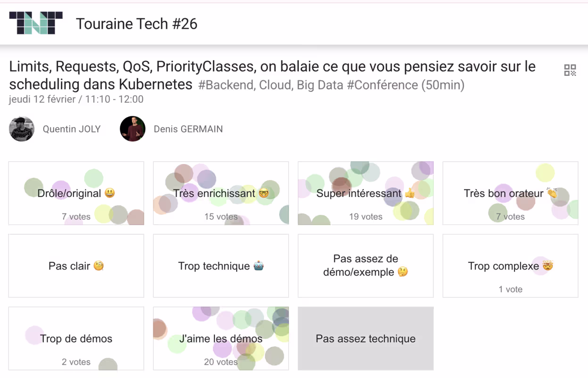Open the Touraine Tech #26 home link
Viewport: 588px width, 378px height.
(137, 24)
